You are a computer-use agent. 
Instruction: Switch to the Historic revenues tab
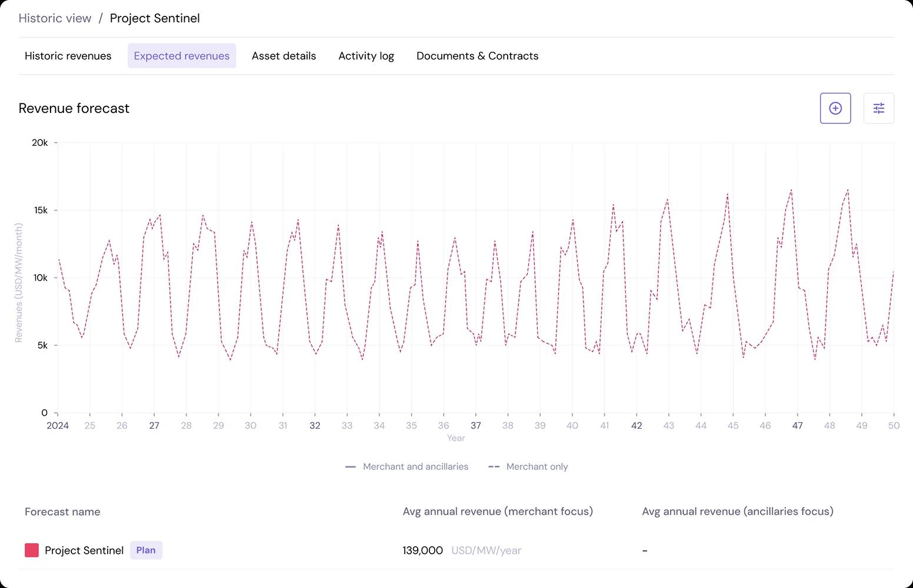[68, 56]
